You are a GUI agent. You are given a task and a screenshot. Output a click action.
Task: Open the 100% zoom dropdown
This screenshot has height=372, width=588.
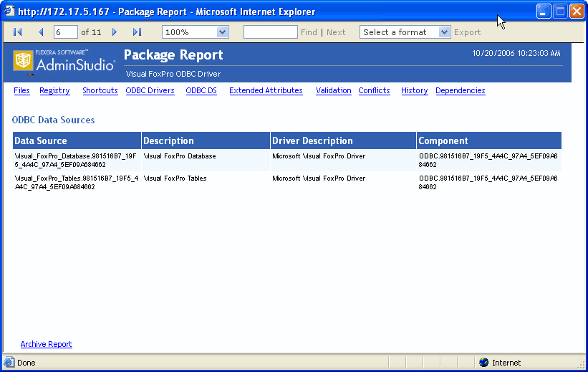click(x=222, y=32)
